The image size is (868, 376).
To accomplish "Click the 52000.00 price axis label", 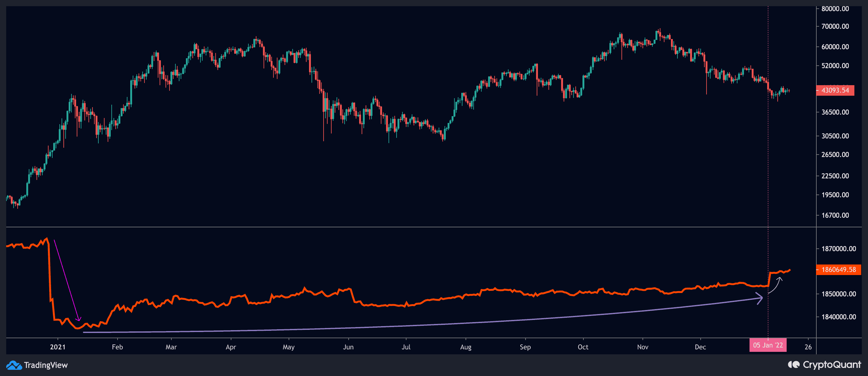I will [x=835, y=65].
